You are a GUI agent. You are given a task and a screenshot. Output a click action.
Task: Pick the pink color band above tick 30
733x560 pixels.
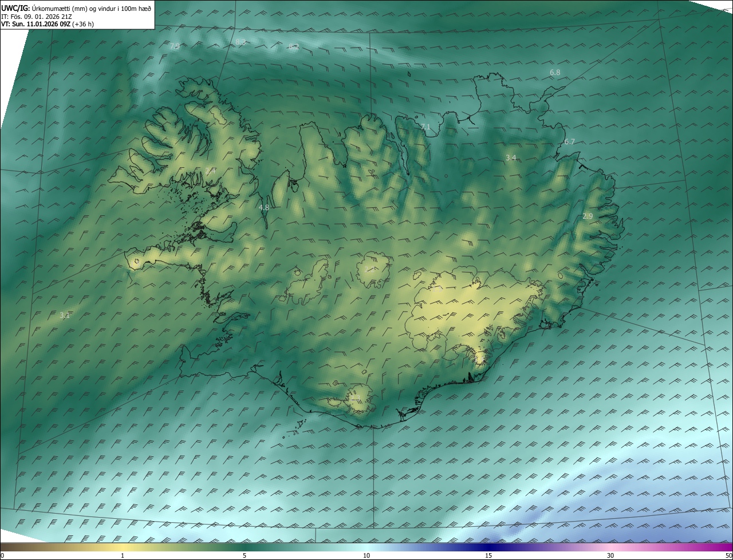pyautogui.click(x=610, y=547)
